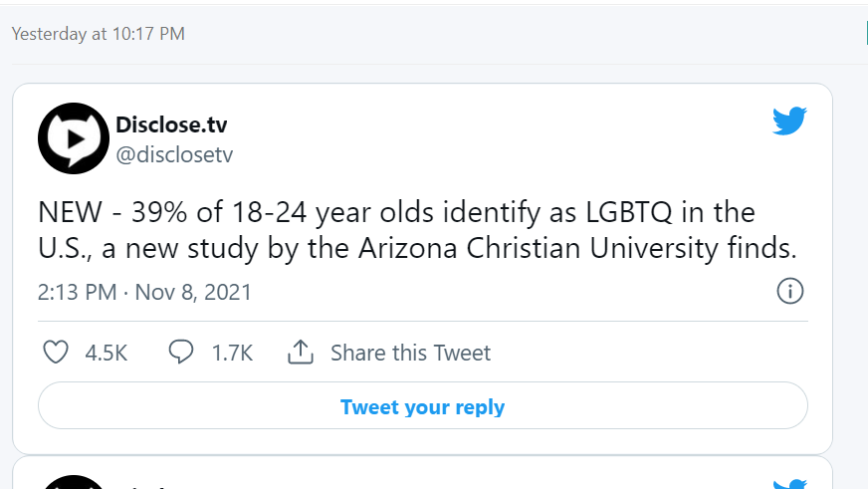
Task: Click the Twitter bird logo in the first tweet
Action: tap(789, 122)
